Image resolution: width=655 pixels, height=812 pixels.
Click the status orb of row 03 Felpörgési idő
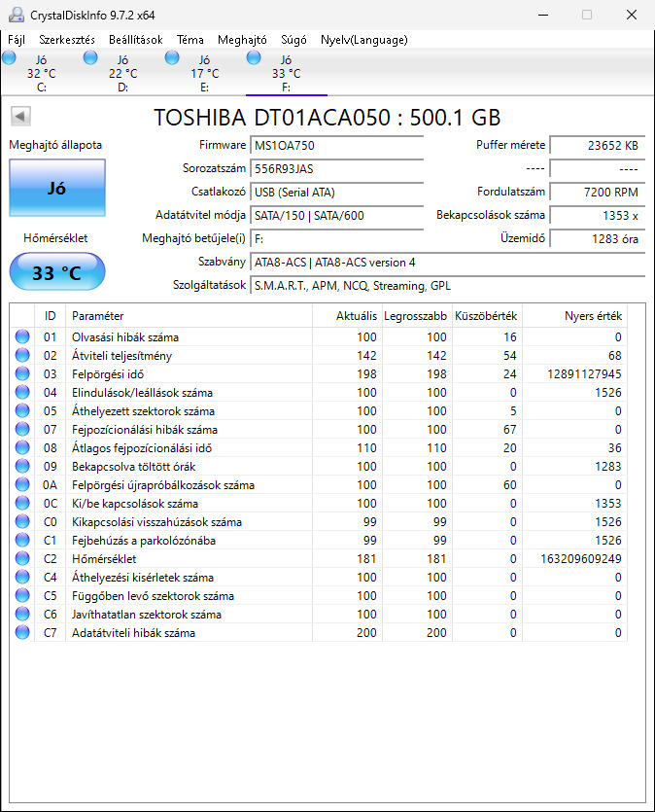point(22,373)
